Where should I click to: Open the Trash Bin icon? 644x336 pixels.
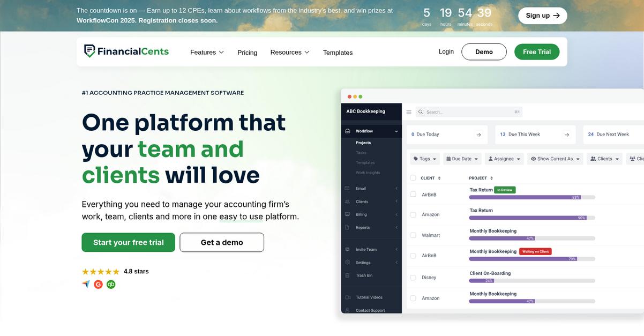point(347,275)
